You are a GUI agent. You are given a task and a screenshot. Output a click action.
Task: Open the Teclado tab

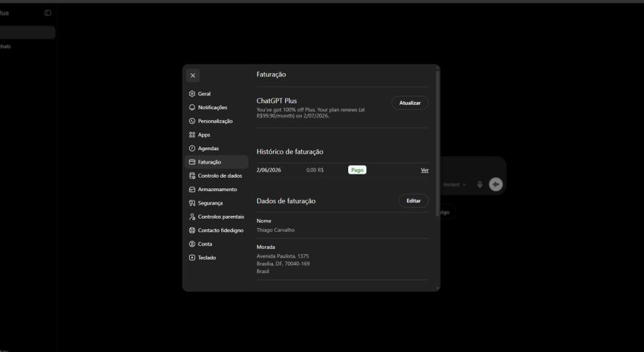coord(217,257)
